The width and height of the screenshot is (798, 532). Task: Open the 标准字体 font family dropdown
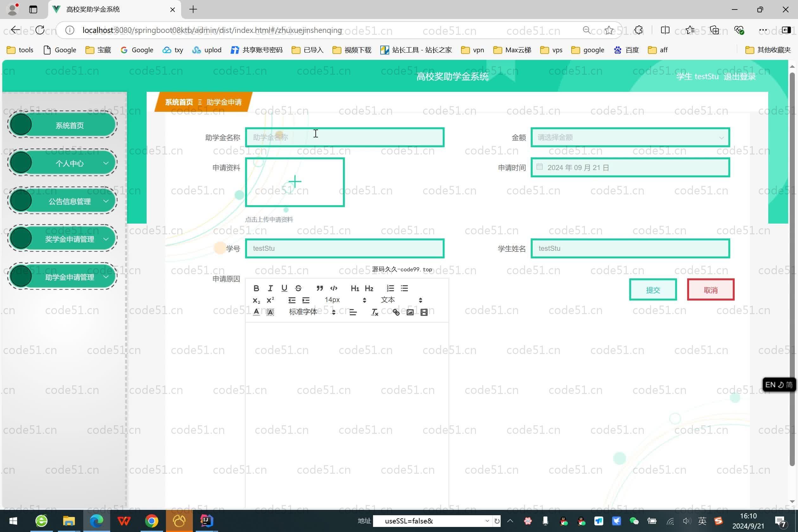point(312,312)
